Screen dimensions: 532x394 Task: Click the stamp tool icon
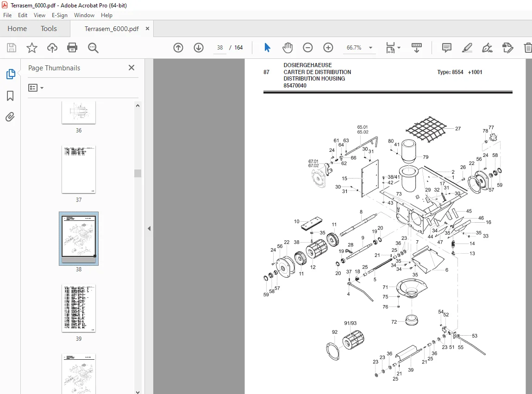point(507,48)
